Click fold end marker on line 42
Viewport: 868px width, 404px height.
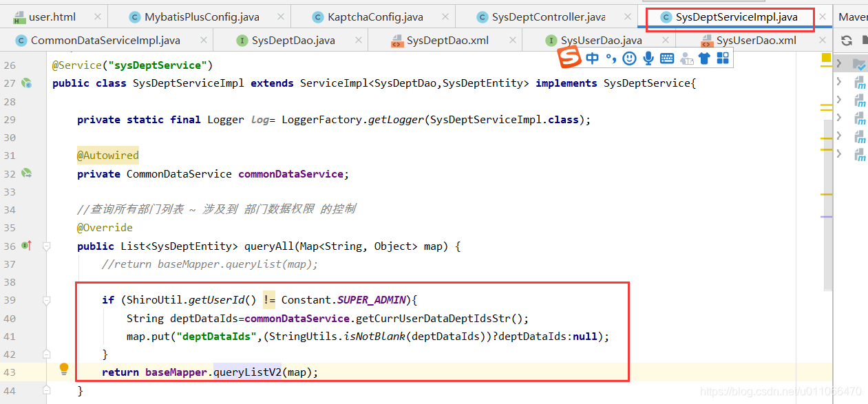pyautogui.click(x=46, y=354)
